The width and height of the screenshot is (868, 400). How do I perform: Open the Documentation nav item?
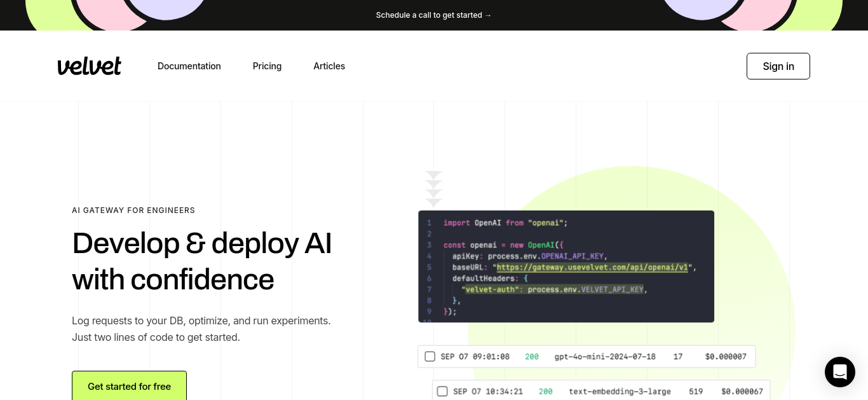(189, 66)
